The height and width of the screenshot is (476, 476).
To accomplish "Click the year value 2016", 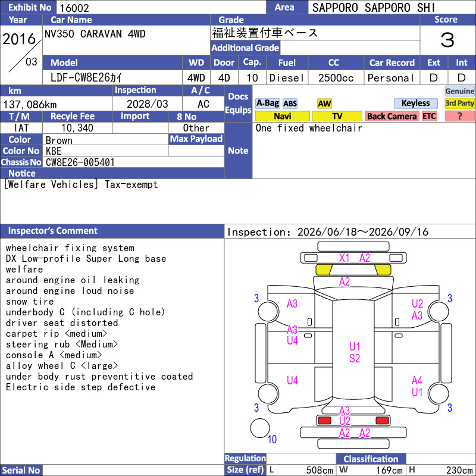I will tap(19, 39).
